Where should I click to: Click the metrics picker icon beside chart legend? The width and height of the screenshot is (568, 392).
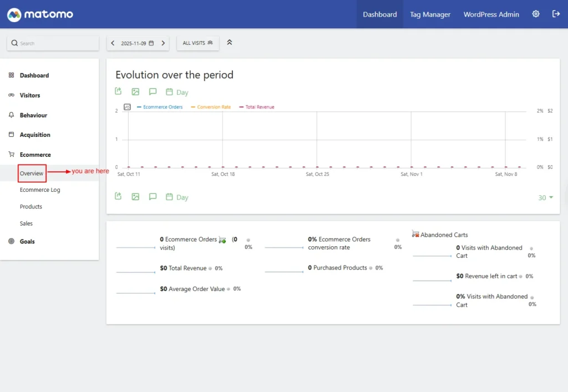127,107
